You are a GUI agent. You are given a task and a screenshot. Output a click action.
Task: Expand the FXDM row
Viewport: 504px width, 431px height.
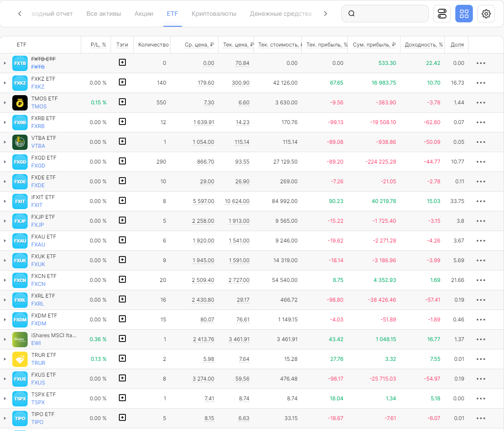click(x=5, y=320)
